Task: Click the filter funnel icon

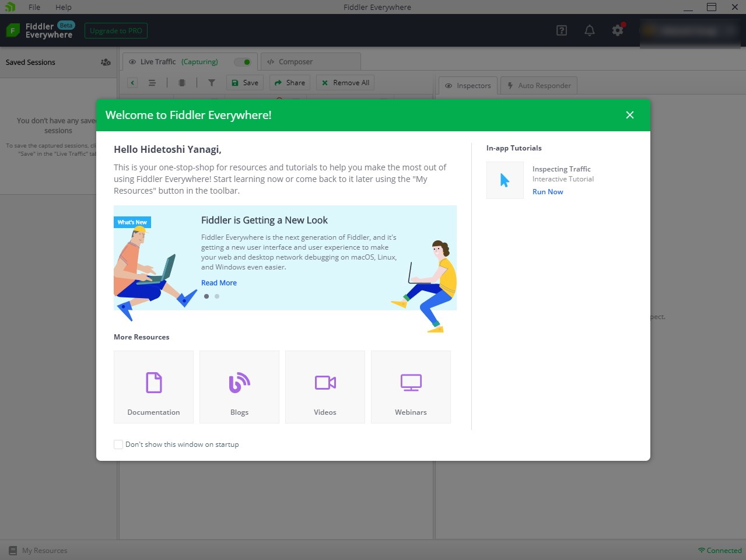Action: click(212, 83)
